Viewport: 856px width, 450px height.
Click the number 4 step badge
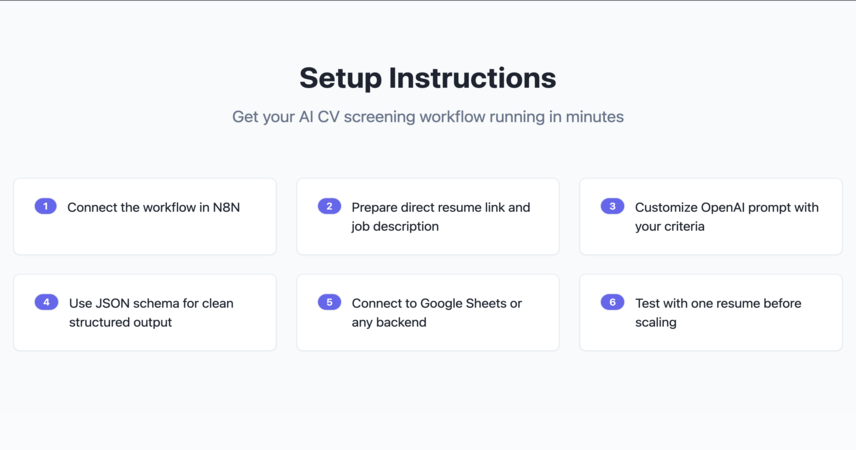(x=46, y=302)
